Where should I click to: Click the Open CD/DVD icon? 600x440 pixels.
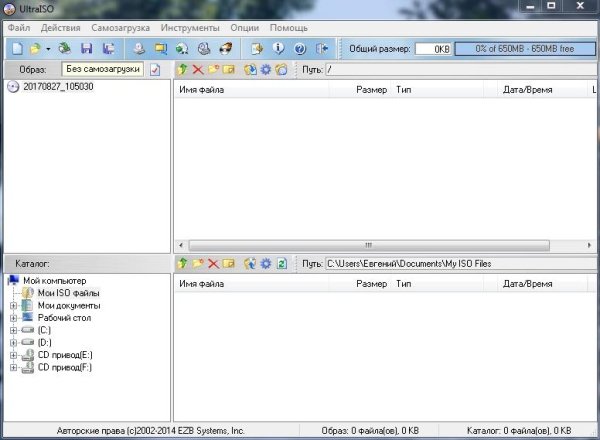click(x=65, y=49)
